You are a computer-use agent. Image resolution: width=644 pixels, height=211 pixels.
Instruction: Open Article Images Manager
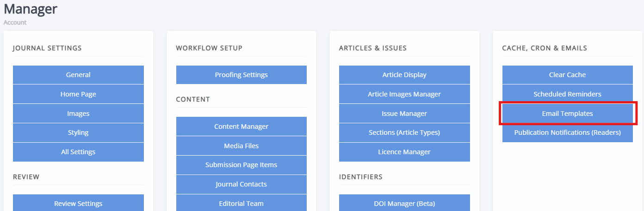(x=404, y=94)
